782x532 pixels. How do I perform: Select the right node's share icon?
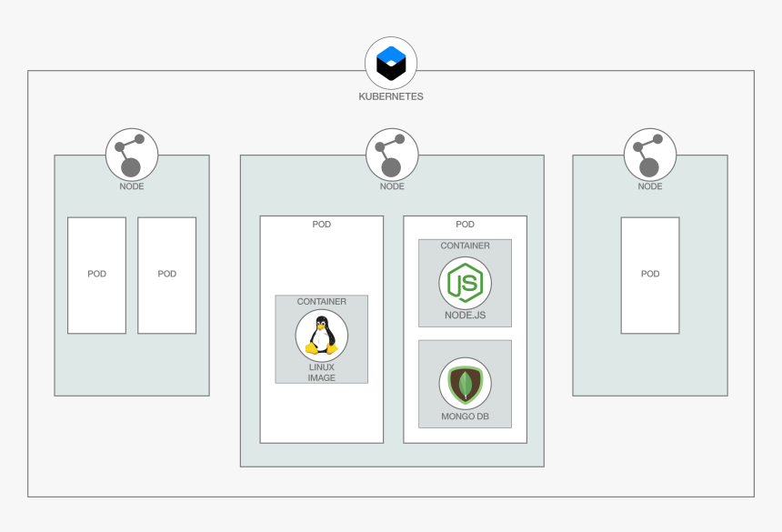[x=650, y=155]
